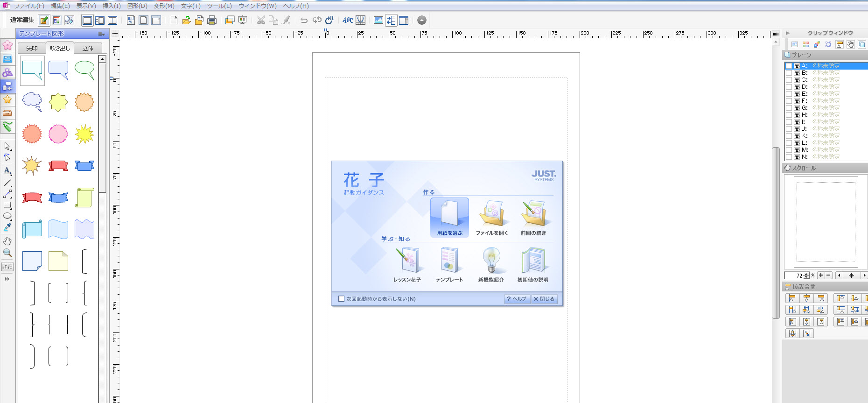
Task: Click the 詳細 details button in toolbox
Action: [x=7, y=267]
